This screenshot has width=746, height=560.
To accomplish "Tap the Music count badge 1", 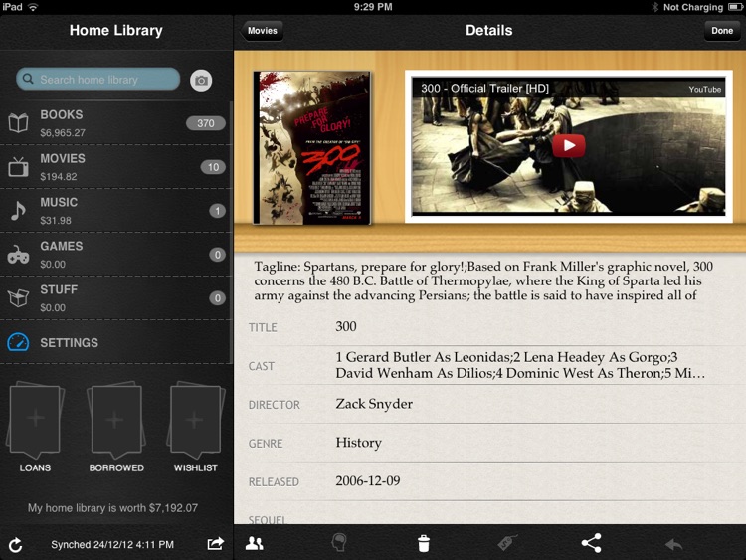I will pos(217,211).
